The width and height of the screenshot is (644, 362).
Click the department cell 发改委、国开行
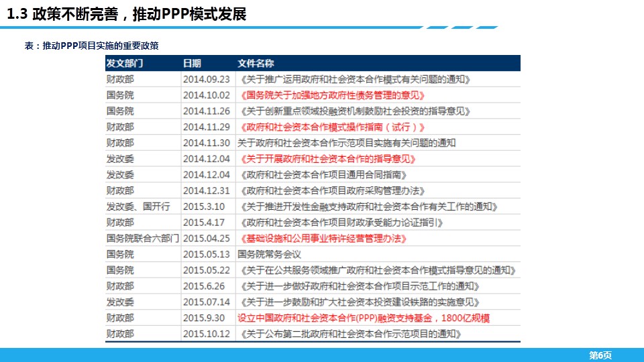point(138,206)
